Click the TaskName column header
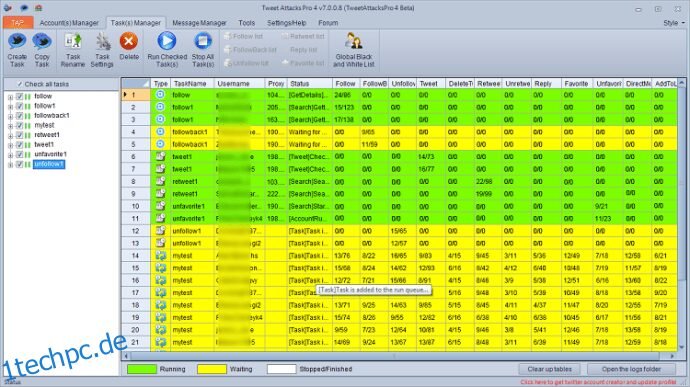 [x=192, y=84]
